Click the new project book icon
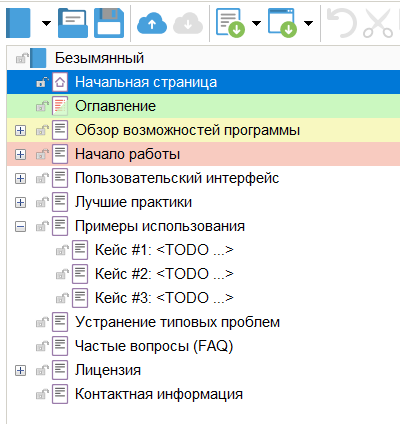Viewport: 400px width, 424px height. (x=18, y=23)
